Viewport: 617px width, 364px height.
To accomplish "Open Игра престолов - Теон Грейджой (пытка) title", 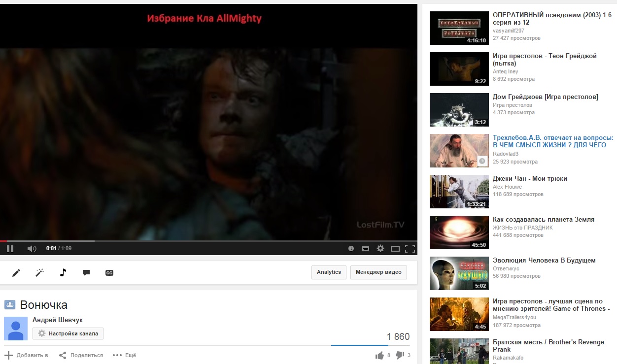I will point(545,60).
